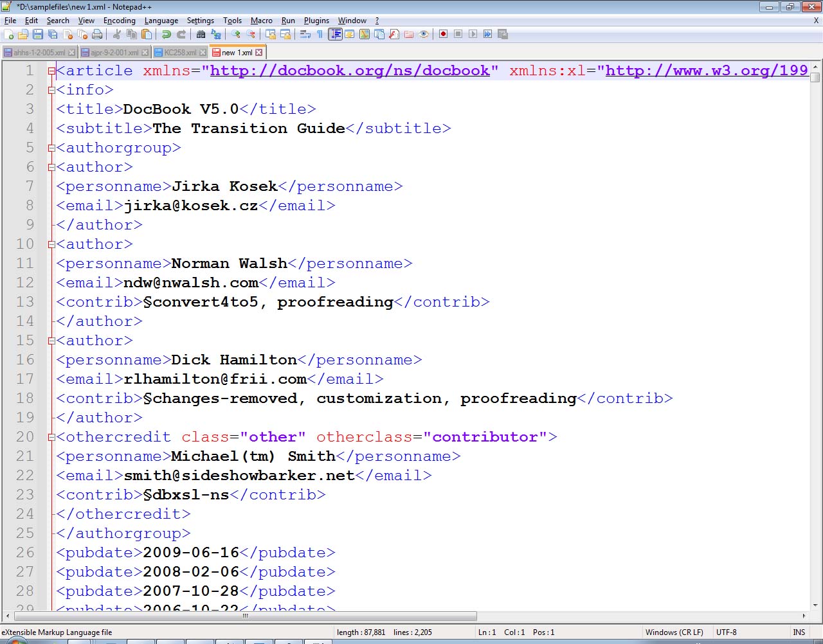Viewport: 823px width, 644px height.
Task: Close the new 1.xml tab
Action: pos(259,53)
